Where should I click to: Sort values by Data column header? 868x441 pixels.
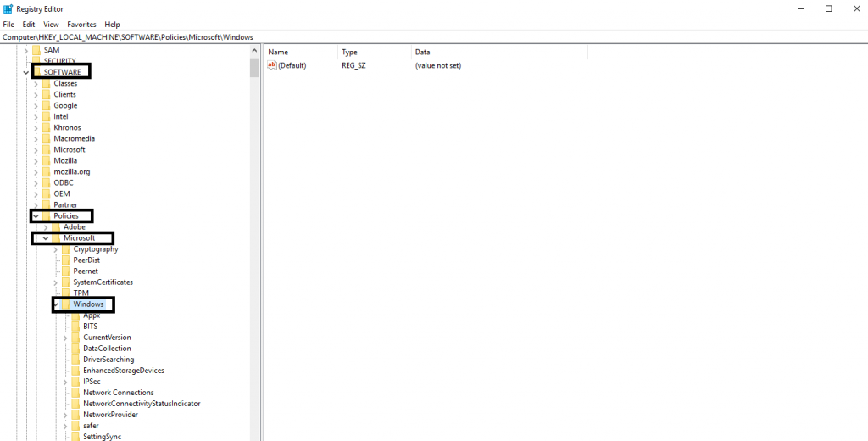point(499,52)
